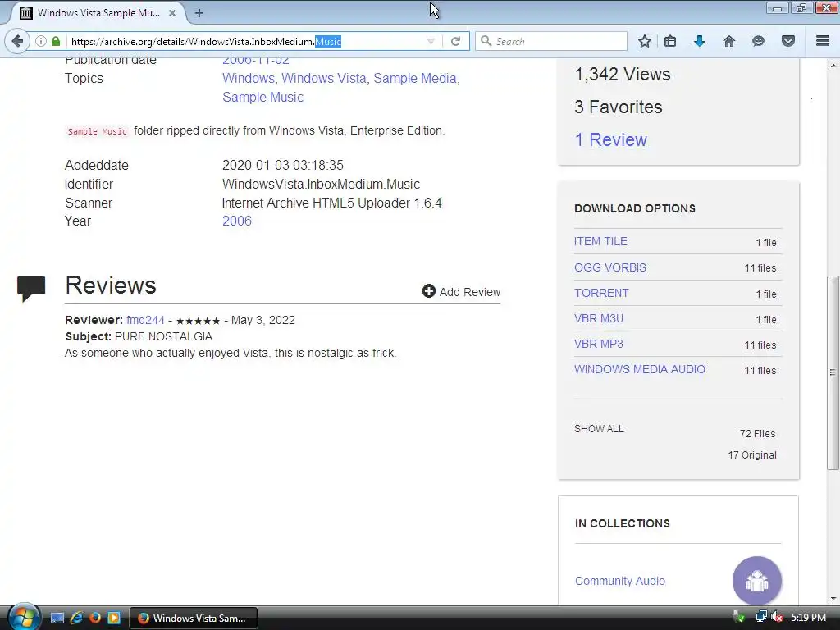Open the Firefox hamburger menu
Image resolution: width=840 pixels, height=630 pixels.
(823, 41)
